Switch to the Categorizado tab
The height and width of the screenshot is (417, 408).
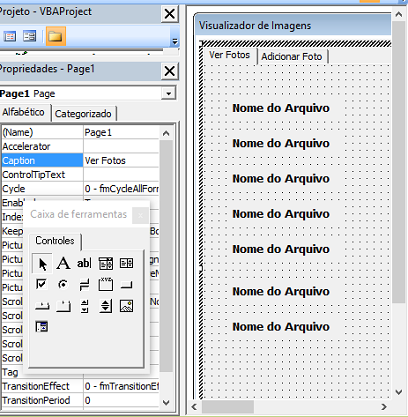83,114
